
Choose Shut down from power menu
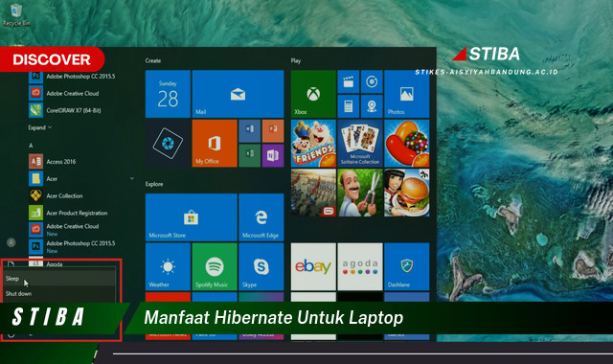tap(59, 294)
